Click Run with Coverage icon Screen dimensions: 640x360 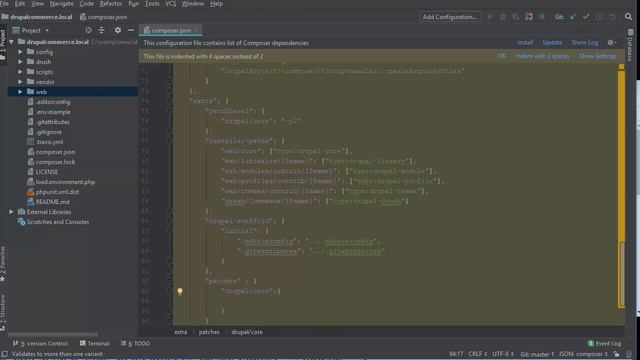(x=516, y=17)
